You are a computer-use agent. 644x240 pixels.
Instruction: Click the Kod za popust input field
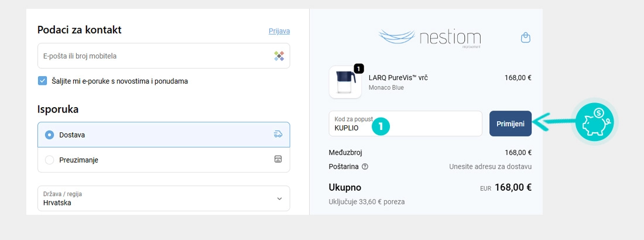[x=405, y=124]
